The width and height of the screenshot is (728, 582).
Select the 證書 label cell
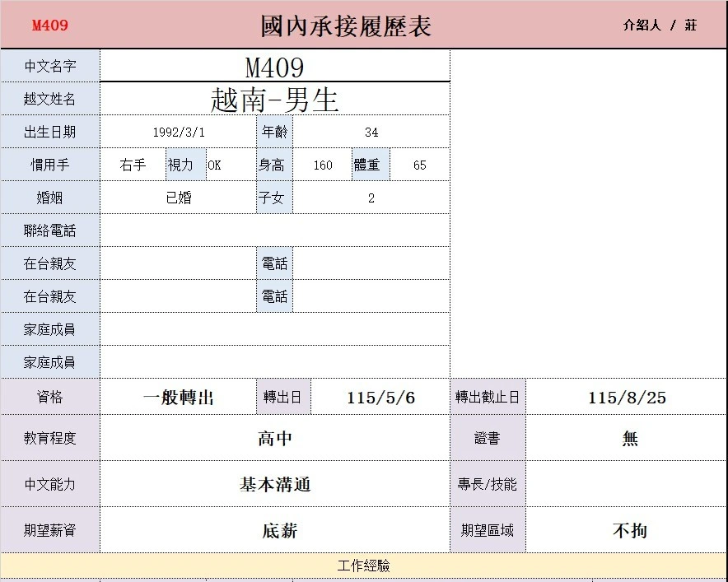pyautogui.click(x=488, y=438)
